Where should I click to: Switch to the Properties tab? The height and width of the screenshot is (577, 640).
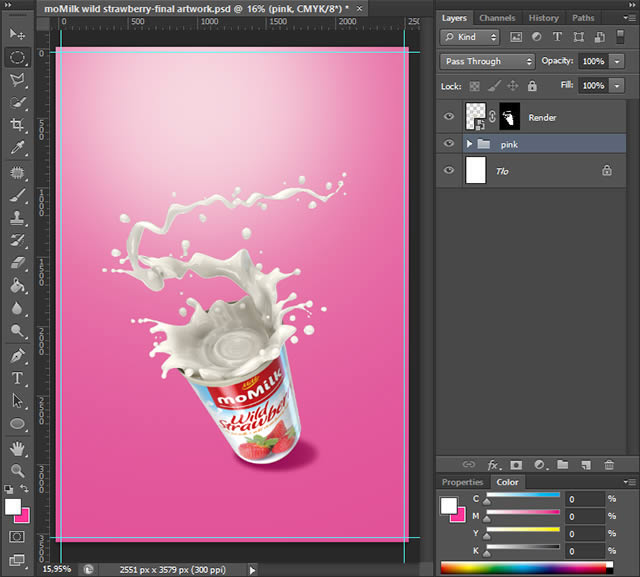point(462,482)
